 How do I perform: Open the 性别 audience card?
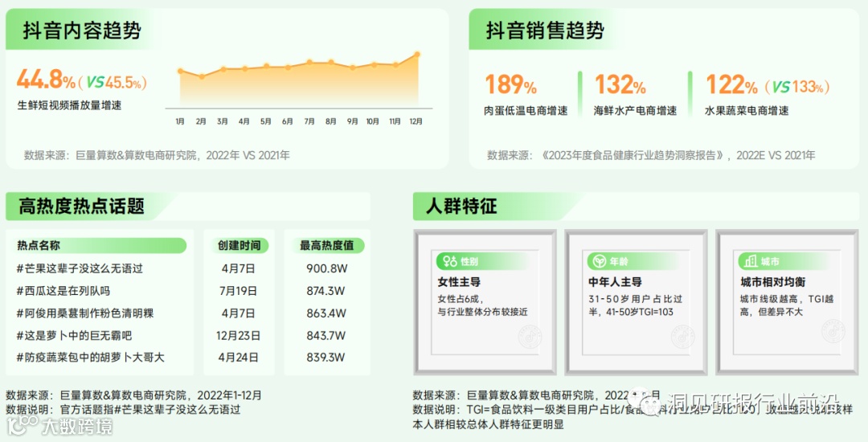tap(485, 303)
